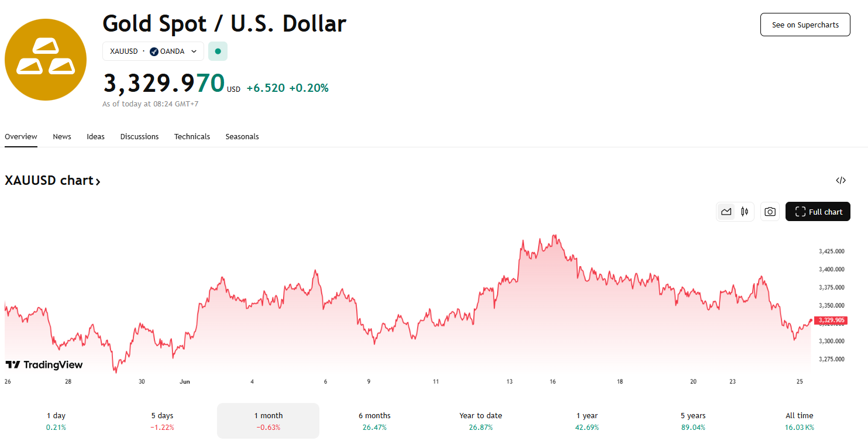The width and height of the screenshot is (868, 441).
Task: Select the 5 days time range
Action: point(162,421)
